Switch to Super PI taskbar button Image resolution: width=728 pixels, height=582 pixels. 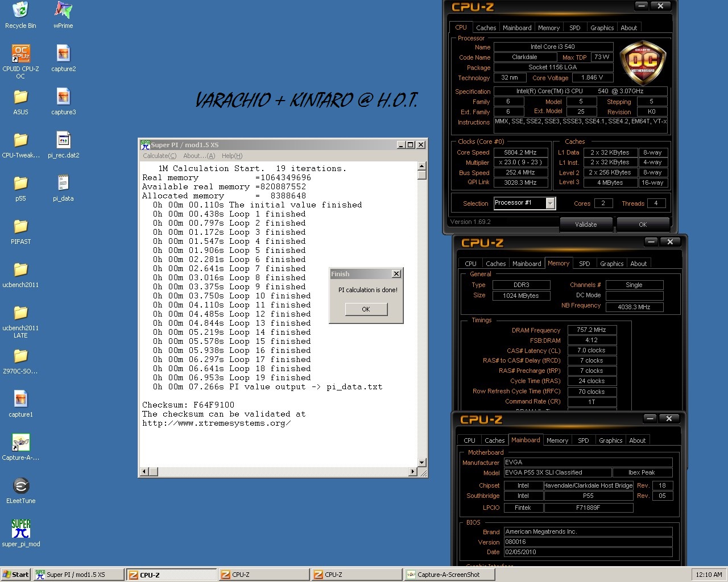78,575
